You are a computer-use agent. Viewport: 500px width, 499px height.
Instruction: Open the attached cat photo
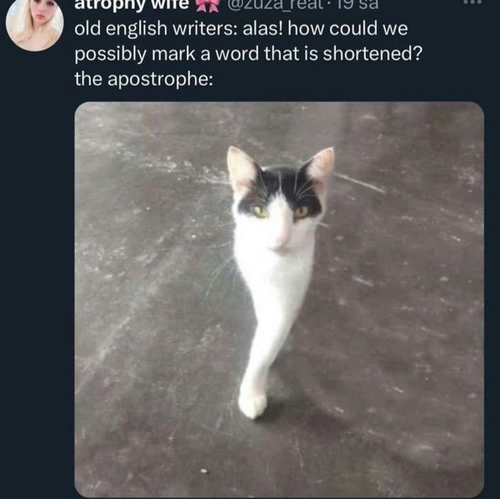point(279,299)
